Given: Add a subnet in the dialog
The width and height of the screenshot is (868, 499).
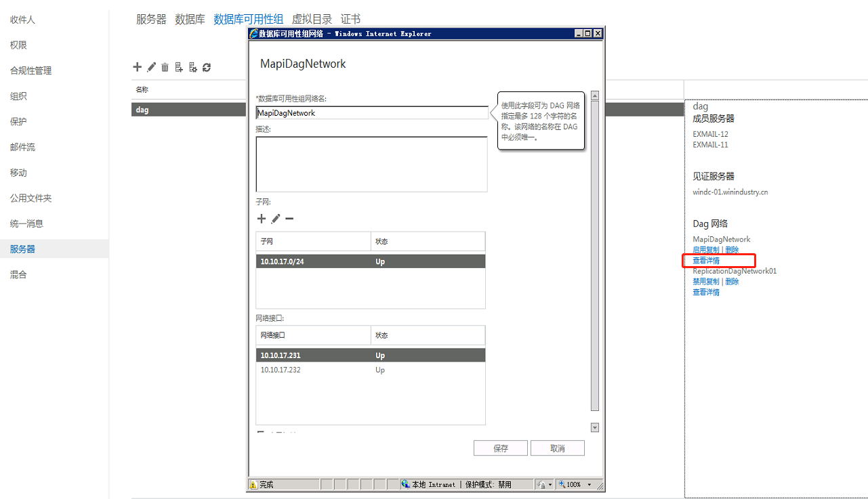Looking at the screenshot, I should 262,219.
